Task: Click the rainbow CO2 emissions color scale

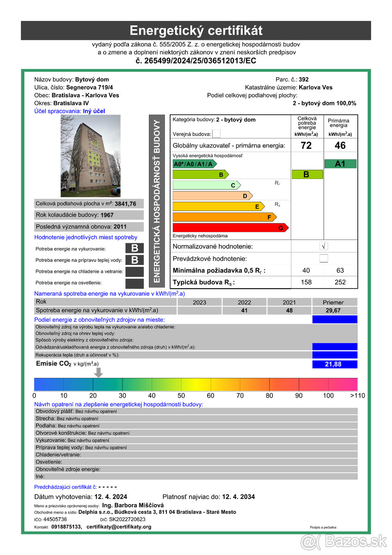Action: point(196,384)
